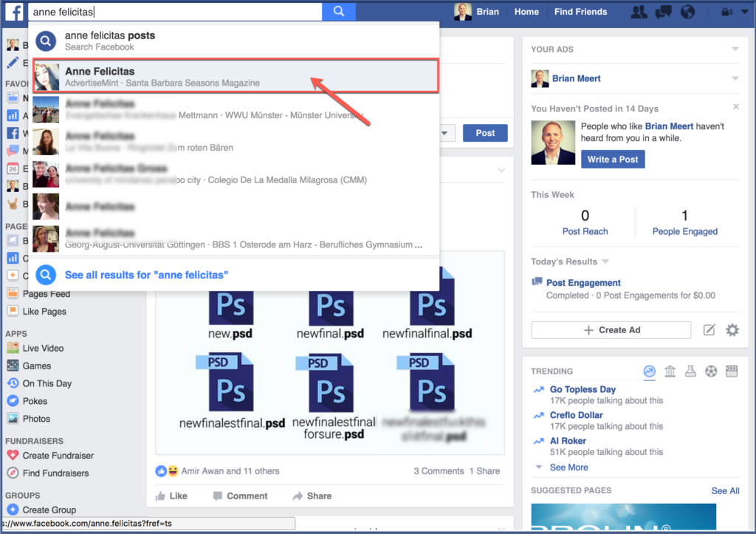Open Find Friends from the top menu
This screenshot has height=534, width=756.
tap(580, 11)
